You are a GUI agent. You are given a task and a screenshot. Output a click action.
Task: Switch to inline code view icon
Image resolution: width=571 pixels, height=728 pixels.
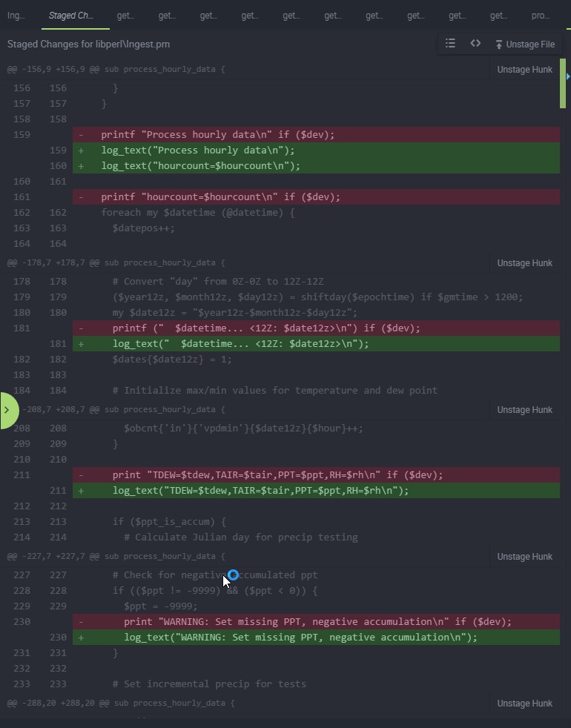tap(475, 44)
